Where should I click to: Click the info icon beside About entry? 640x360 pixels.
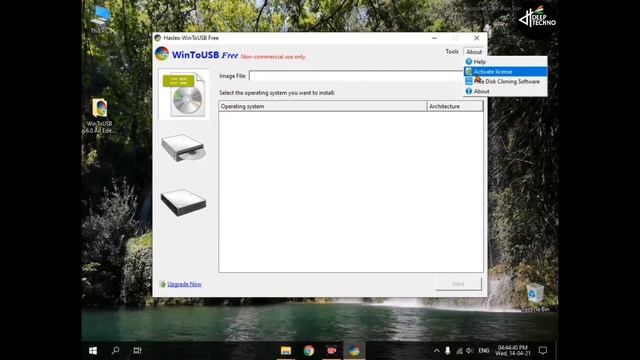click(x=469, y=91)
